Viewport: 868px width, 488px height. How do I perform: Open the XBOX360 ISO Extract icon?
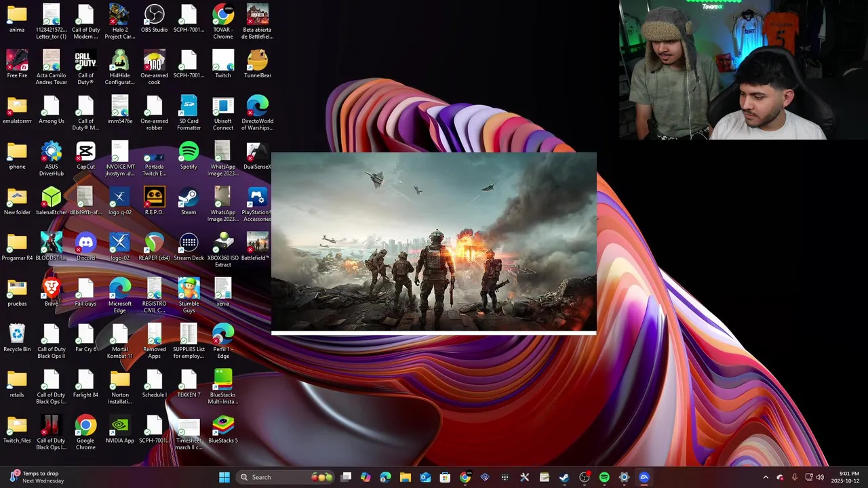coord(223,249)
